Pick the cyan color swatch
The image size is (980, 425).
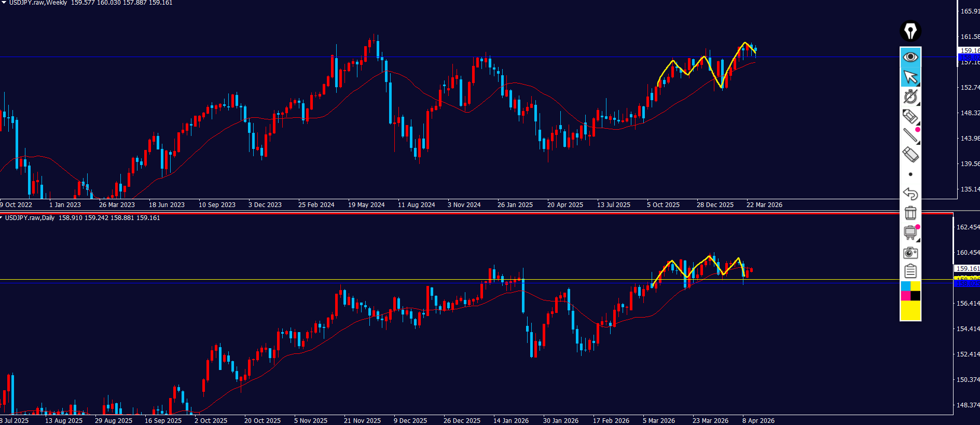(x=905, y=286)
